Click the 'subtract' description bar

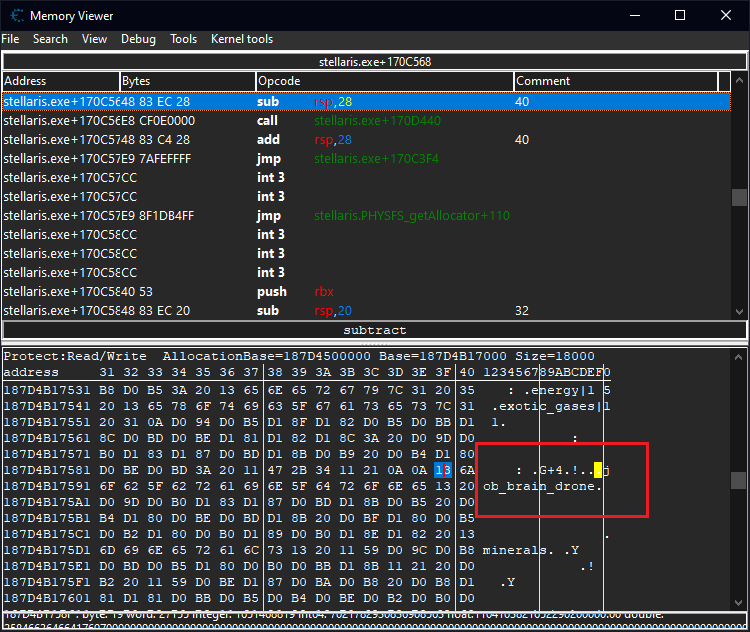(x=375, y=330)
